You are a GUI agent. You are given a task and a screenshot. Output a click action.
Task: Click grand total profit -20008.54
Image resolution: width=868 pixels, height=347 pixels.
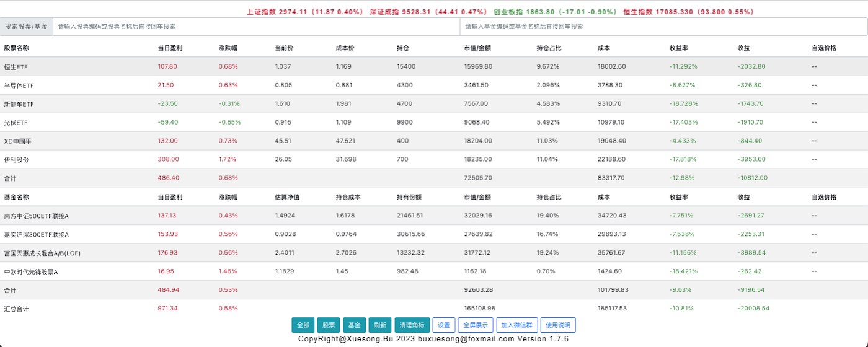click(753, 309)
